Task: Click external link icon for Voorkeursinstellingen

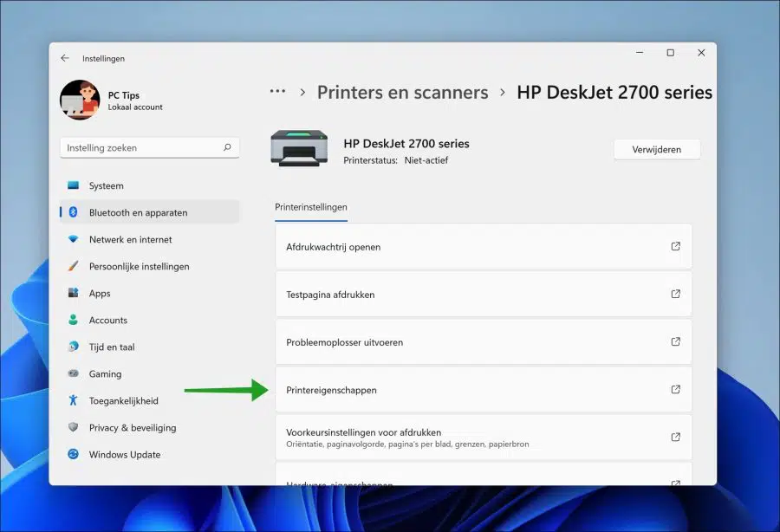Action: tap(675, 437)
